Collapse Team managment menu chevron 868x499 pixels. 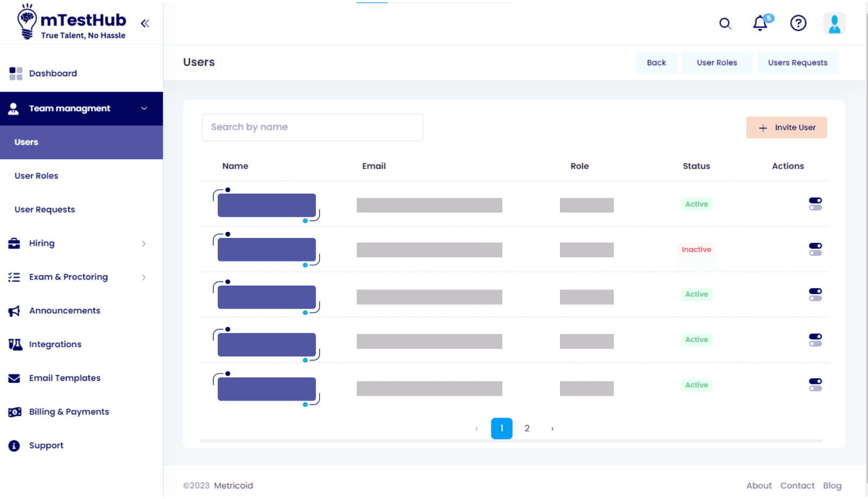coord(144,109)
